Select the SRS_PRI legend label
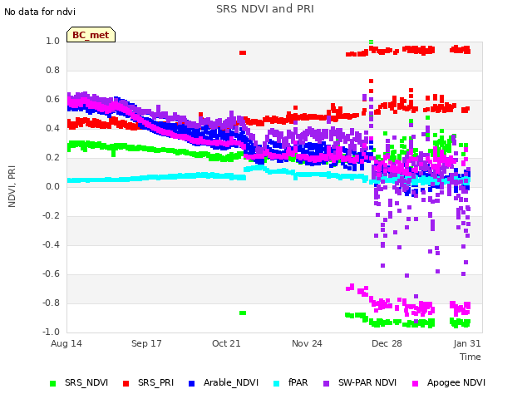This screenshot has height=399, width=532. point(155,382)
